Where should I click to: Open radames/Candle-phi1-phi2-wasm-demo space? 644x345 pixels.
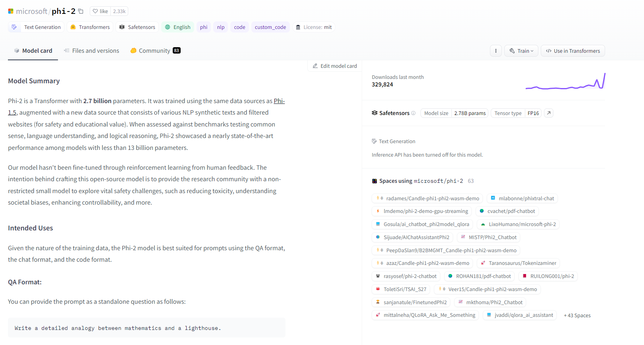point(428,198)
